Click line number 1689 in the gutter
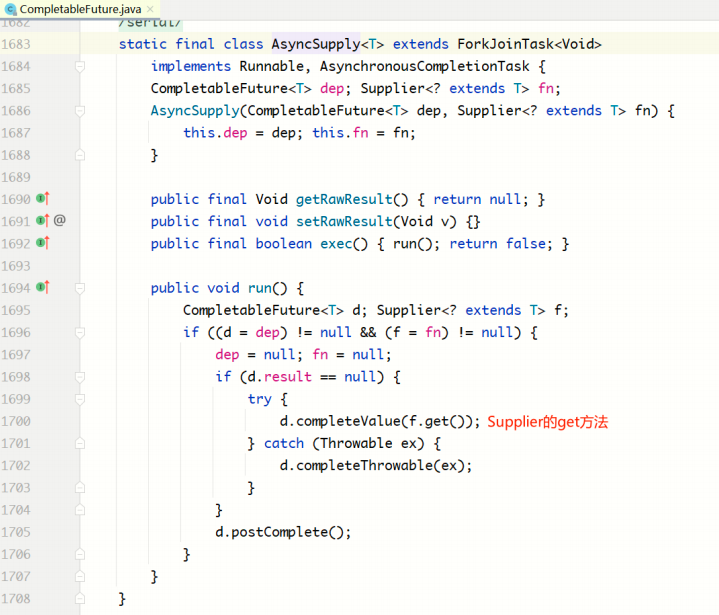The width and height of the screenshot is (719, 615). 16,177
